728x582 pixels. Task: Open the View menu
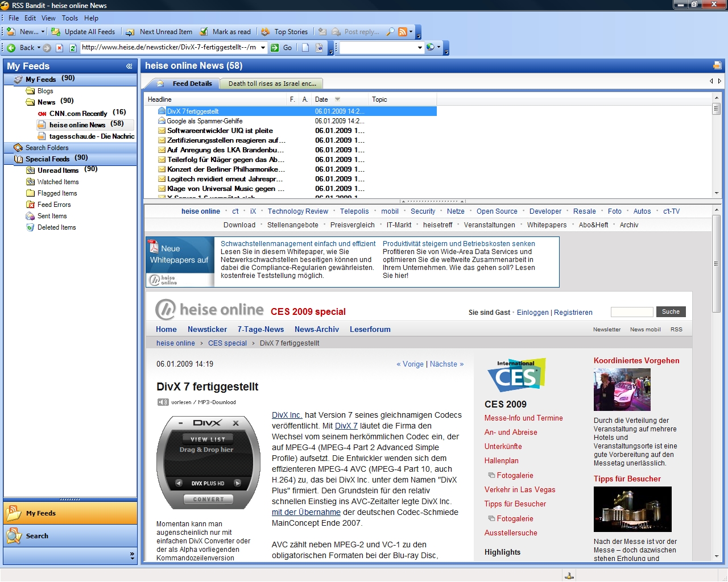pos(49,18)
